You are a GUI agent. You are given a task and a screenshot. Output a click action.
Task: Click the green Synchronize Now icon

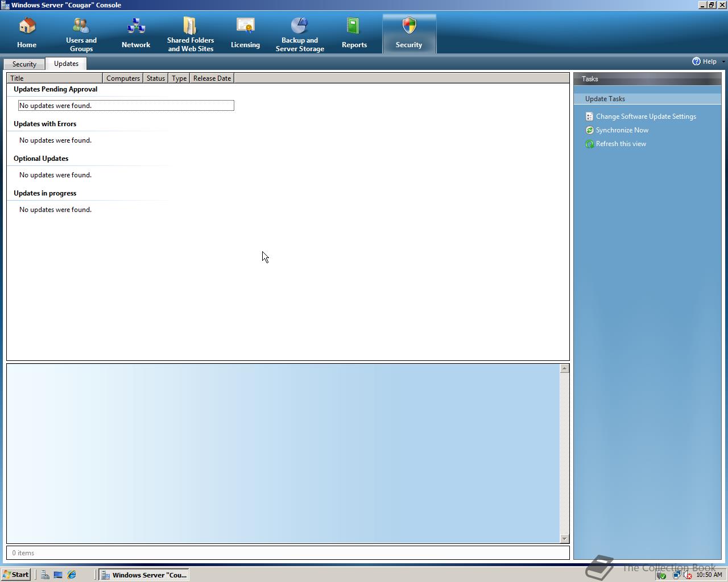tap(589, 130)
